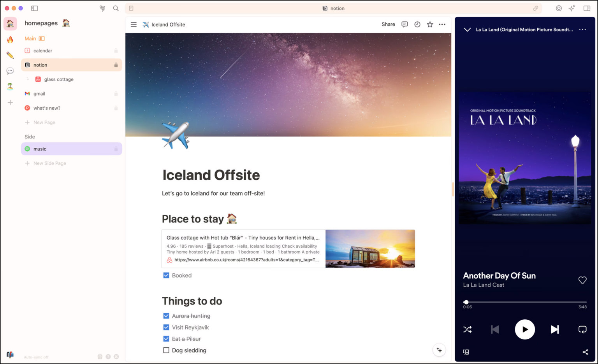Collapse the La La Land player with the chevron
The height and width of the screenshot is (364, 598).
point(467,29)
